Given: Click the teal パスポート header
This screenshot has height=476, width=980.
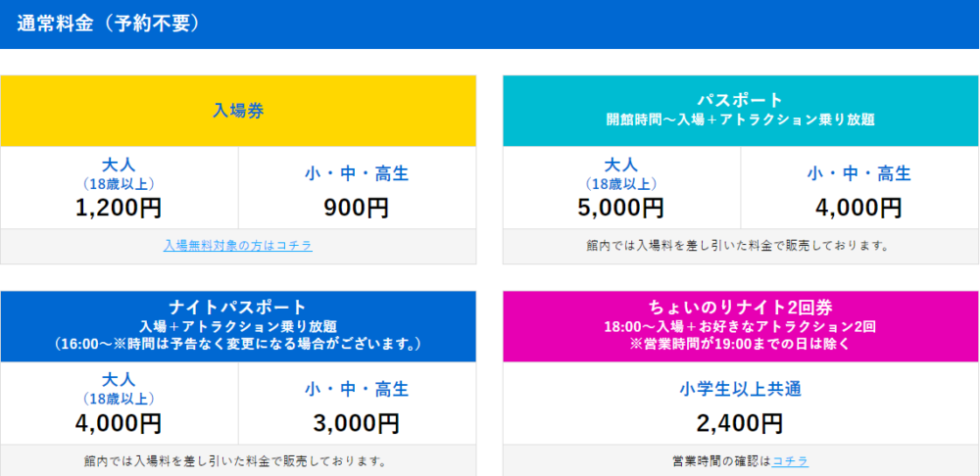Looking at the screenshot, I should tap(741, 112).
